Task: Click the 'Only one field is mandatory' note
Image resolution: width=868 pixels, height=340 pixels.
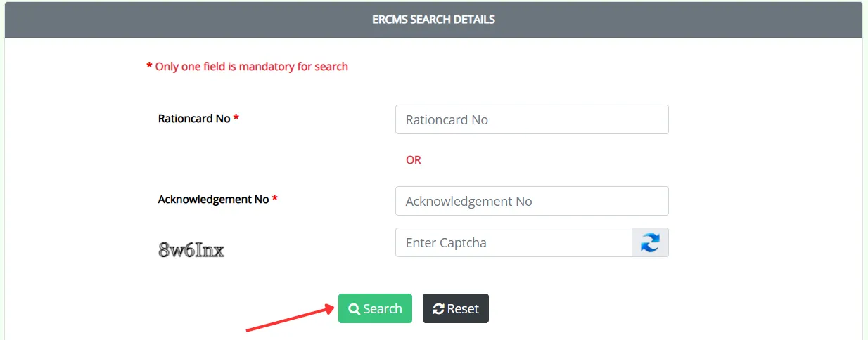Action: coord(251,67)
